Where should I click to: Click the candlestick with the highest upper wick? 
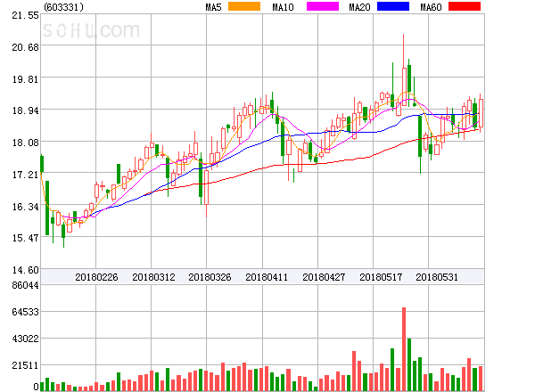[x=404, y=69]
